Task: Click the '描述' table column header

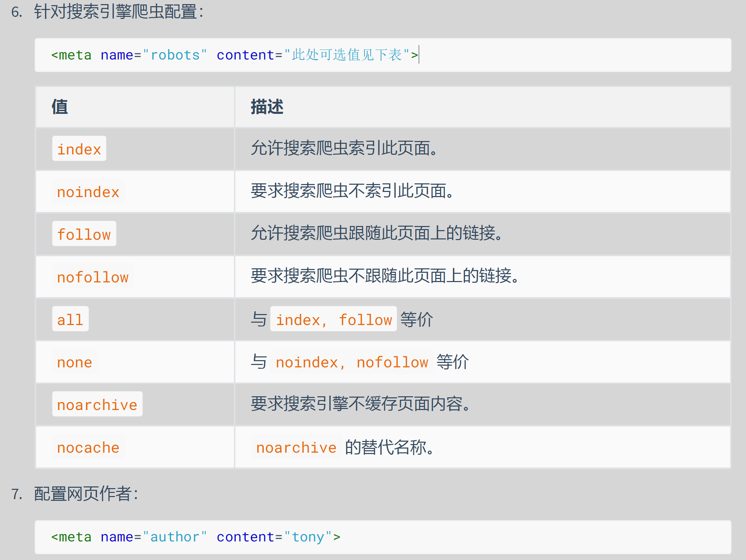Action: 267,107
